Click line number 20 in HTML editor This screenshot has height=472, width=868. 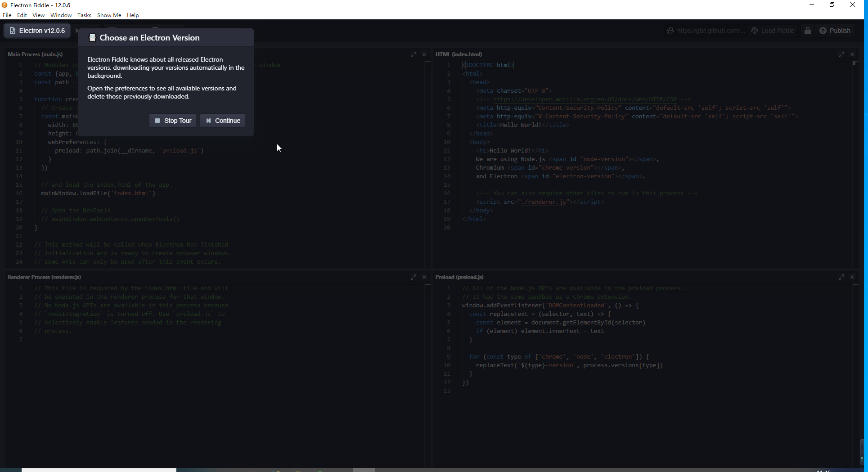[447, 228]
